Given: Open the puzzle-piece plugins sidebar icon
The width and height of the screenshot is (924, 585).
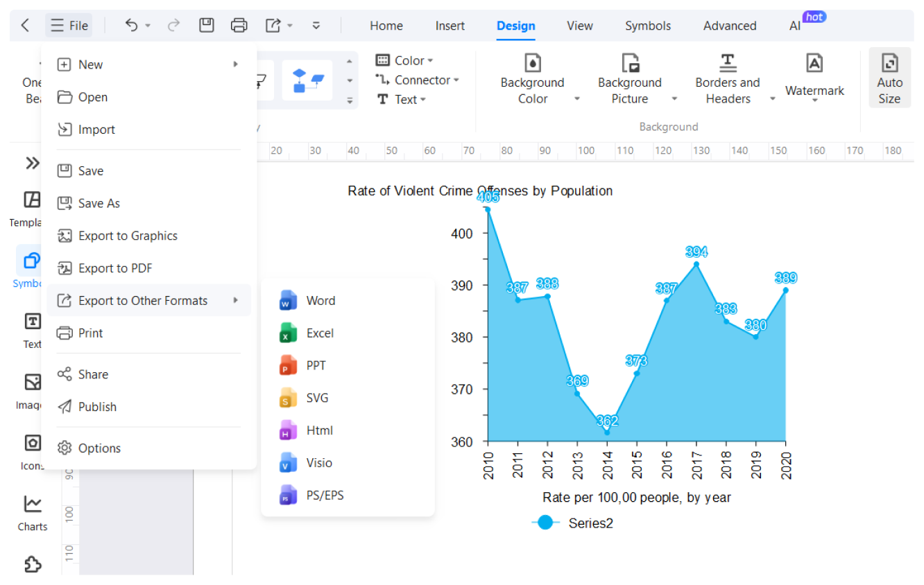Looking at the screenshot, I should pos(32,564).
